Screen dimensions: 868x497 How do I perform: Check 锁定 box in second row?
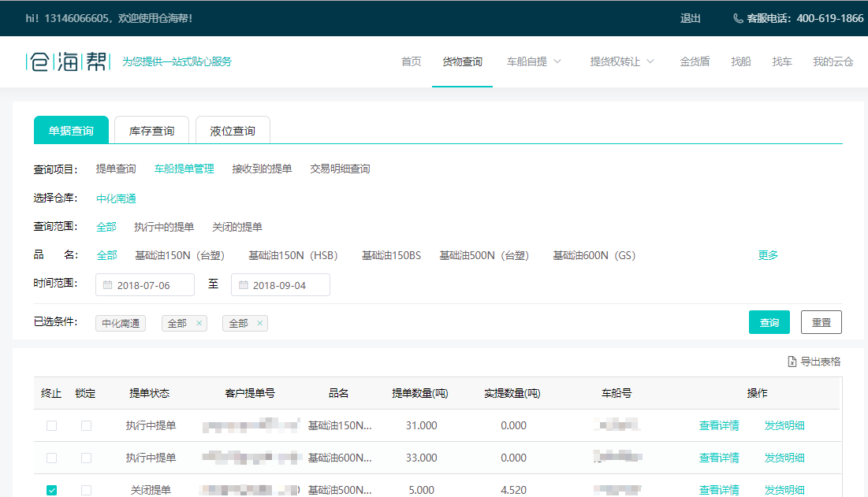86,458
